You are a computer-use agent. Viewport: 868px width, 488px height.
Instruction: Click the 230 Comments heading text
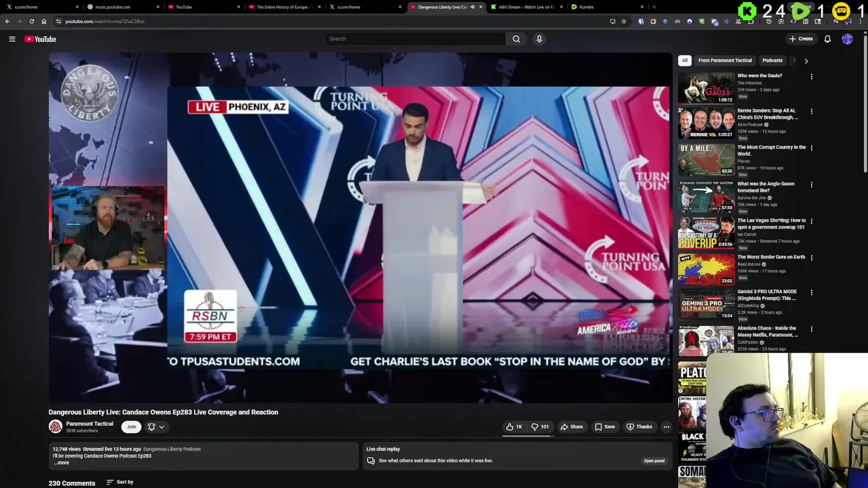pos(72,483)
